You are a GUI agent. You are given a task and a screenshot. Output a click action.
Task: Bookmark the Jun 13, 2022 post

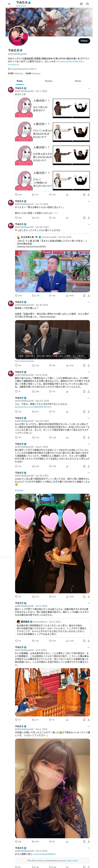84,218
